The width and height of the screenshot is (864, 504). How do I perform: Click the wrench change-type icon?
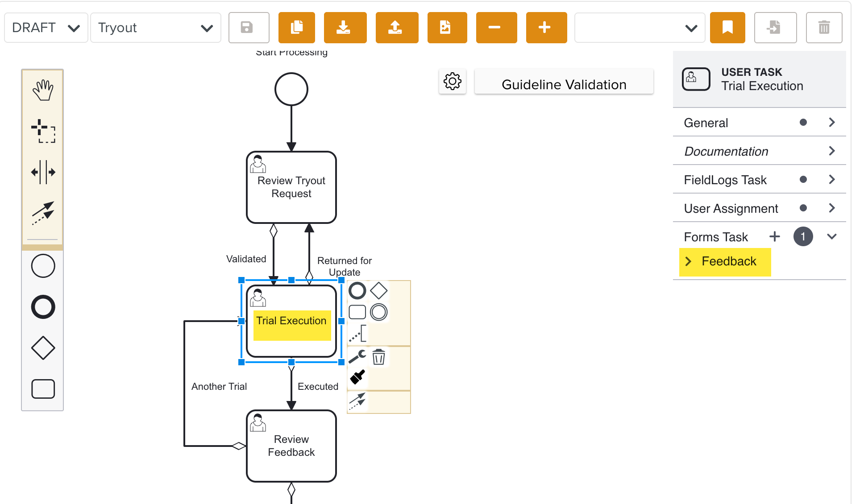pyautogui.click(x=357, y=357)
